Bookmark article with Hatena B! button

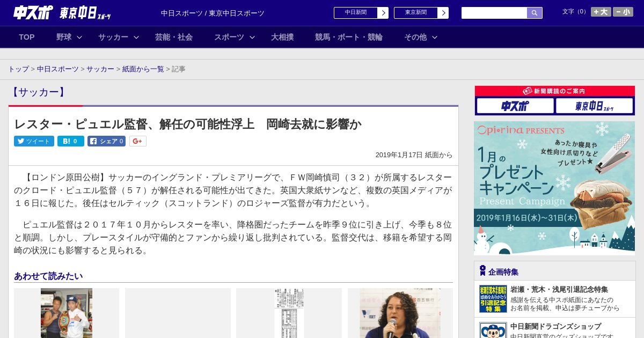[x=71, y=141]
